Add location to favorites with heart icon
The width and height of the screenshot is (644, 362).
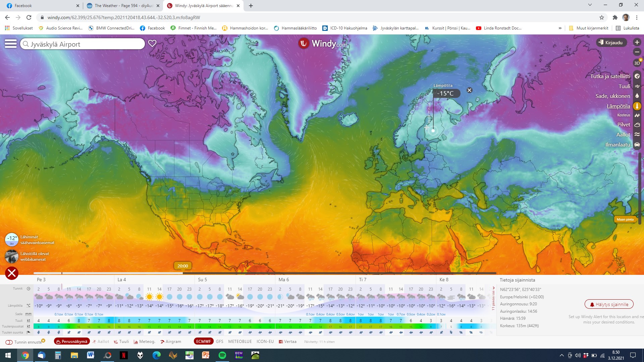click(x=152, y=44)
